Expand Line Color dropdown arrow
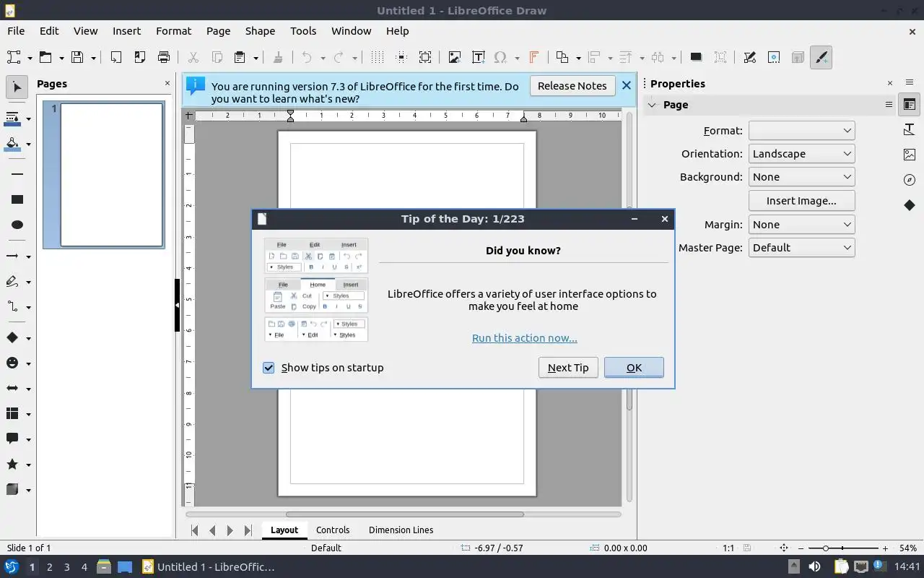924x578 pixels. pyautogui.click(x=28, y=118)
